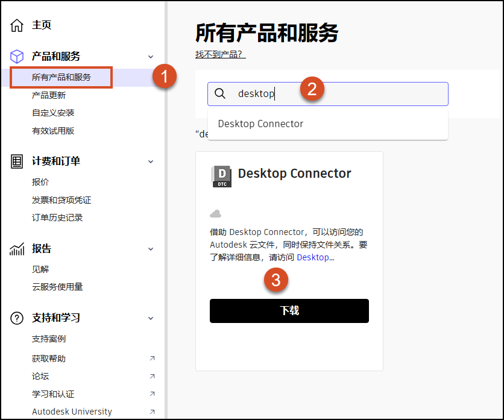Click the Desktop Connector card title

tap(294, 174)
